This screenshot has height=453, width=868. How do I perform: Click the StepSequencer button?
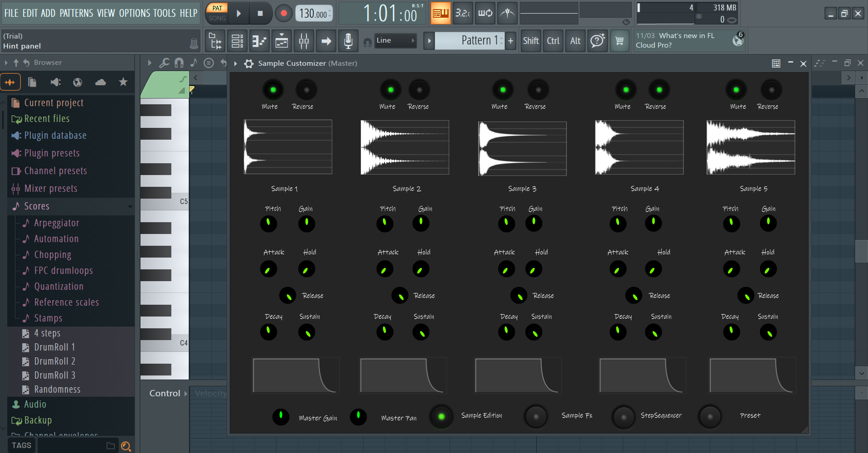(x=623, y=416)
